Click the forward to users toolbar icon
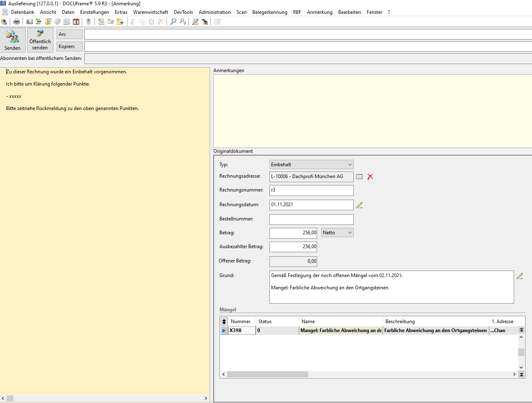The width and height of the screenshot is (532, 403). coord(205,22)
